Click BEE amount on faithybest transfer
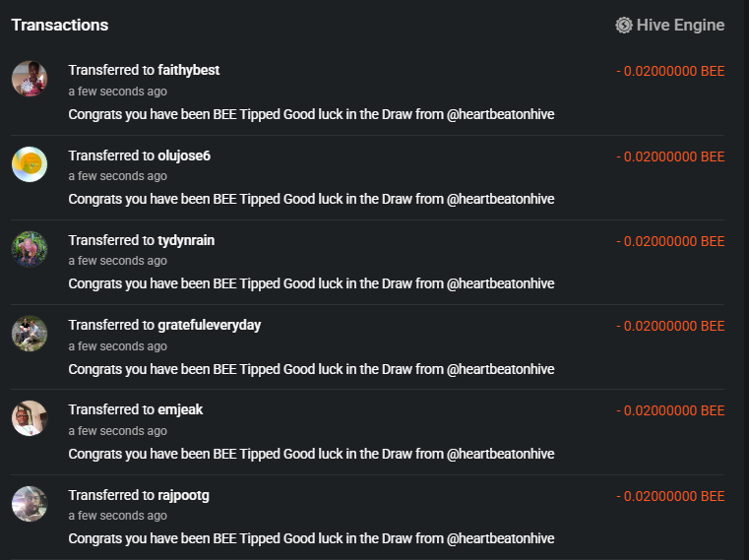Screen dimensions: 749x560 click(x=670, y=72)
